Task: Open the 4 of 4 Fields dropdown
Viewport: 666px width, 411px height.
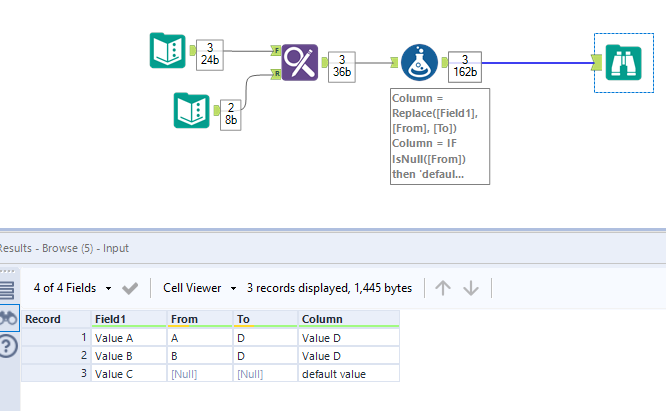Action: click(x=72, y=288)
